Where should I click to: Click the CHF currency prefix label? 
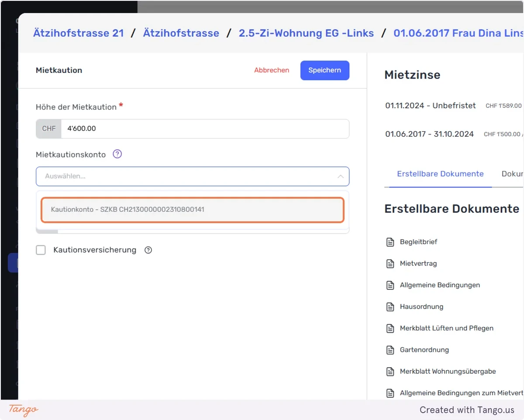[x=49, y=129]
